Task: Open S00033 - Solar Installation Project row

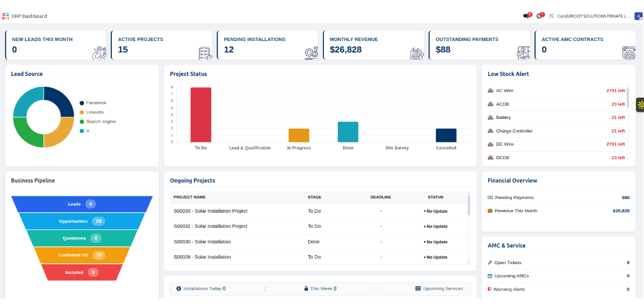Action: click(x=319, y=211)
